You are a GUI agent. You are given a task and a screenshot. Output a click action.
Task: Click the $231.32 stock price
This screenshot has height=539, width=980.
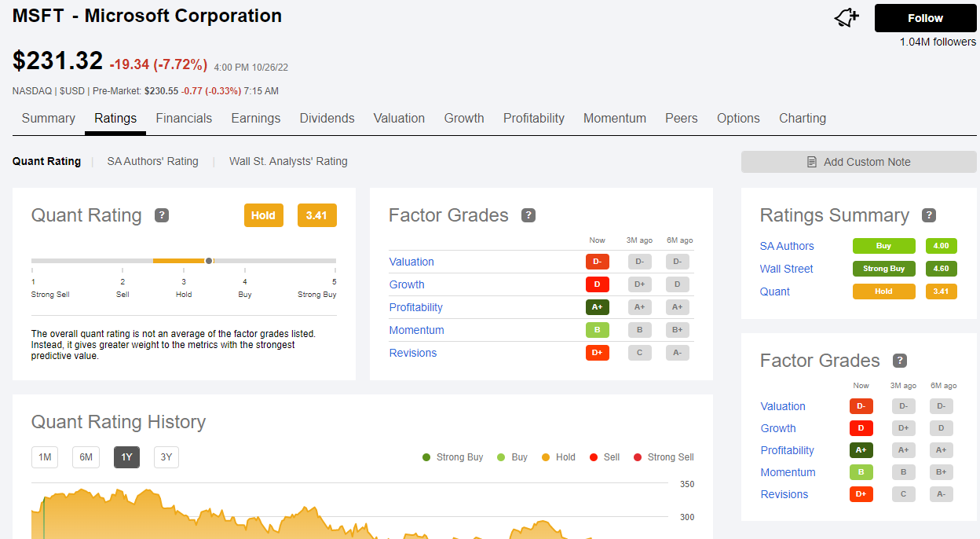pyautogui.click(x=58, y=61)
